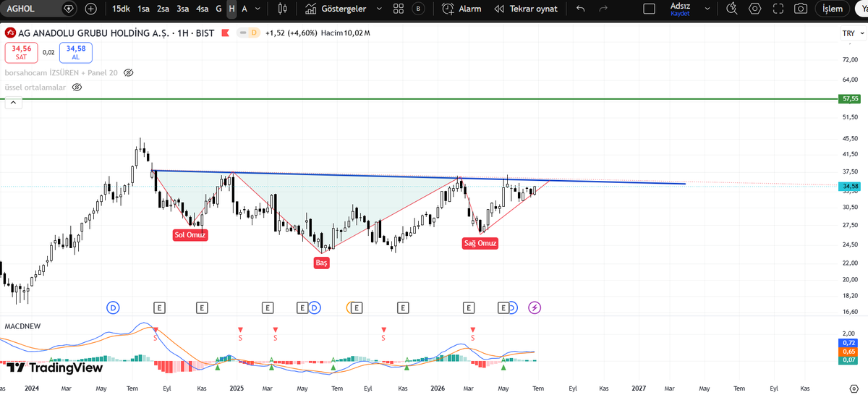The height and width of the screenshot is (395, 868).
Task: Switch to the A monthly timeframe
Action: [244, 9]
